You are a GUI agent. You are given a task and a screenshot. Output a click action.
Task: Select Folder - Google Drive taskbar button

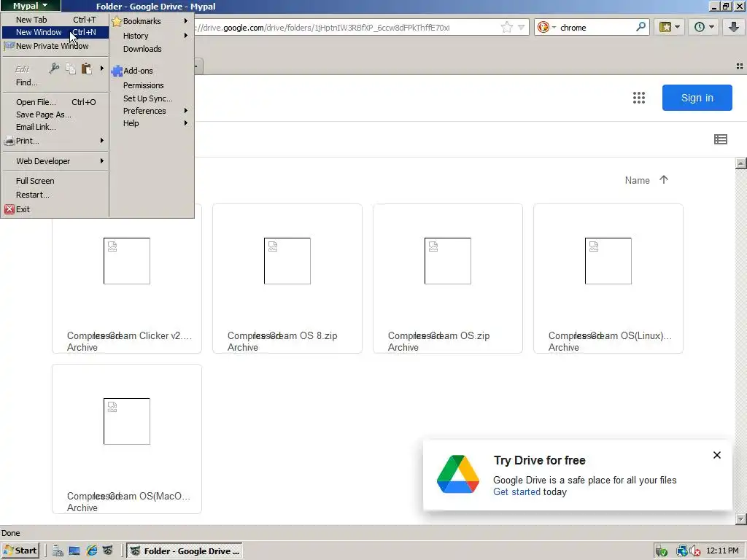(185, 551)
